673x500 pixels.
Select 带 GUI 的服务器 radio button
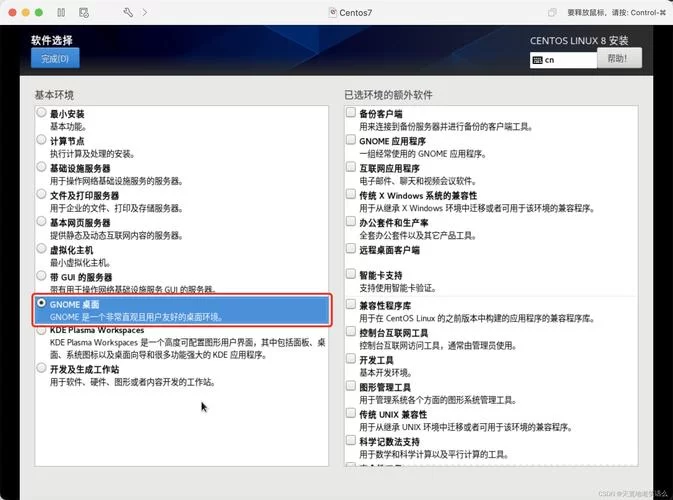coord(41,276)
